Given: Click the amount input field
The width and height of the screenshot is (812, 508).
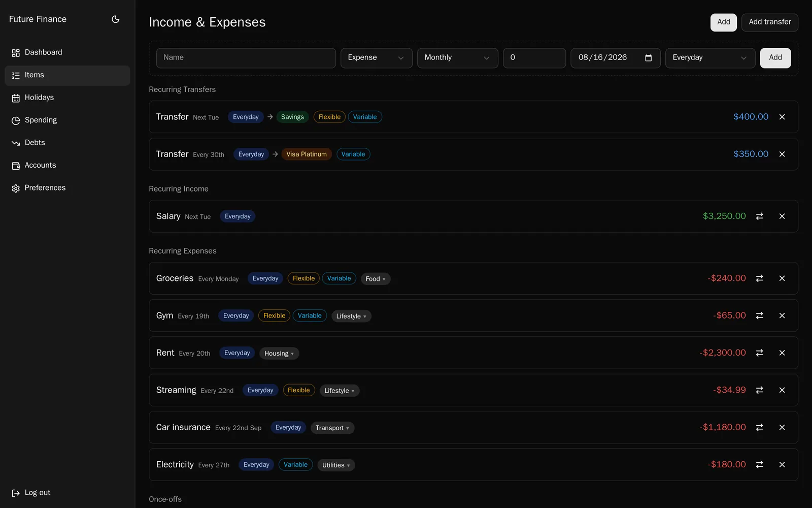Looking at the screenshot, I should [534, 58].
